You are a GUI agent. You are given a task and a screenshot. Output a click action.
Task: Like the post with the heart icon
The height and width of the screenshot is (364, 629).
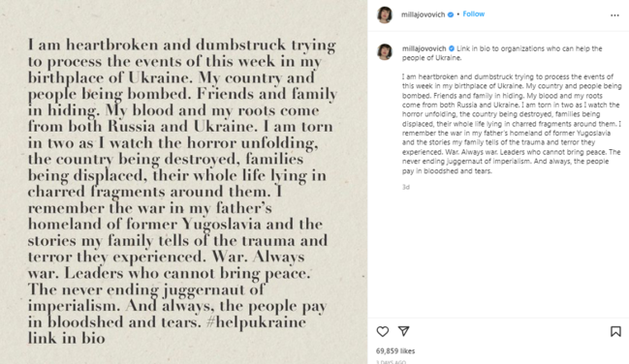tap(382, 331)
